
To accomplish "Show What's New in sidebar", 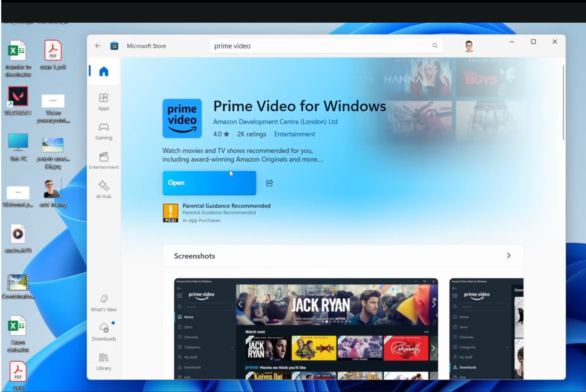I will point(104,303).
